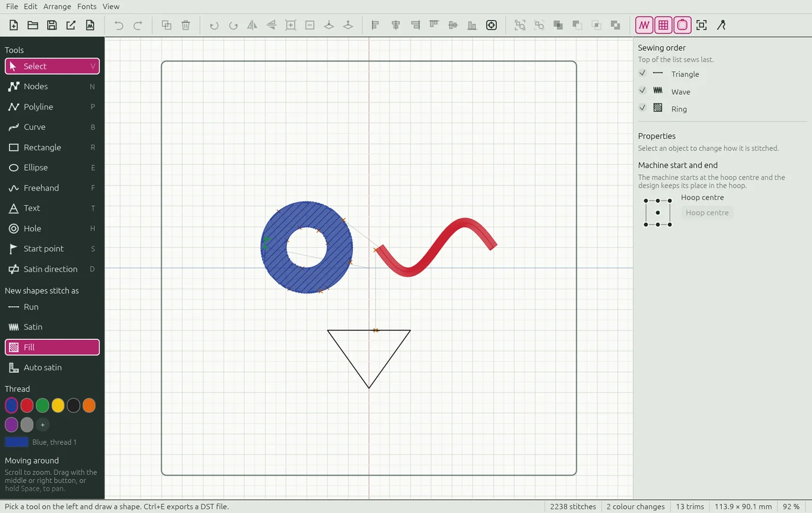The height and width of the screenshot is (513, 812).
Task: Click the align horizontal centres icon
Action: tap(395, 25)
